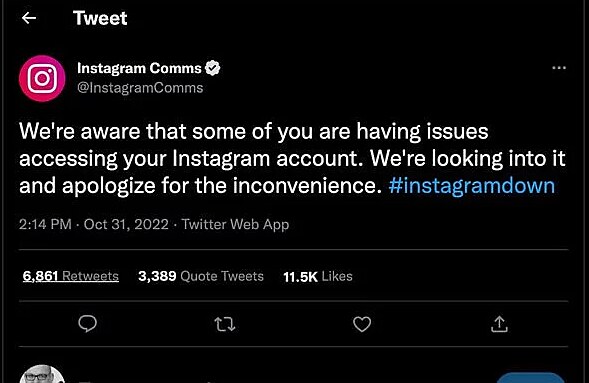
Task: View the 3,389 Quote Tweets
Action: [201, 276]
